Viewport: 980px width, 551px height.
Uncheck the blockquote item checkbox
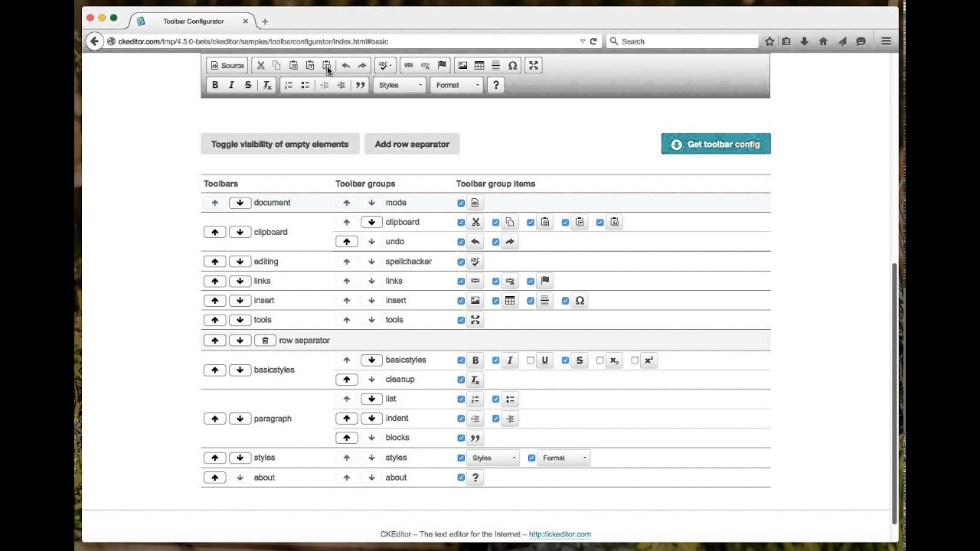tap(461, 439)
